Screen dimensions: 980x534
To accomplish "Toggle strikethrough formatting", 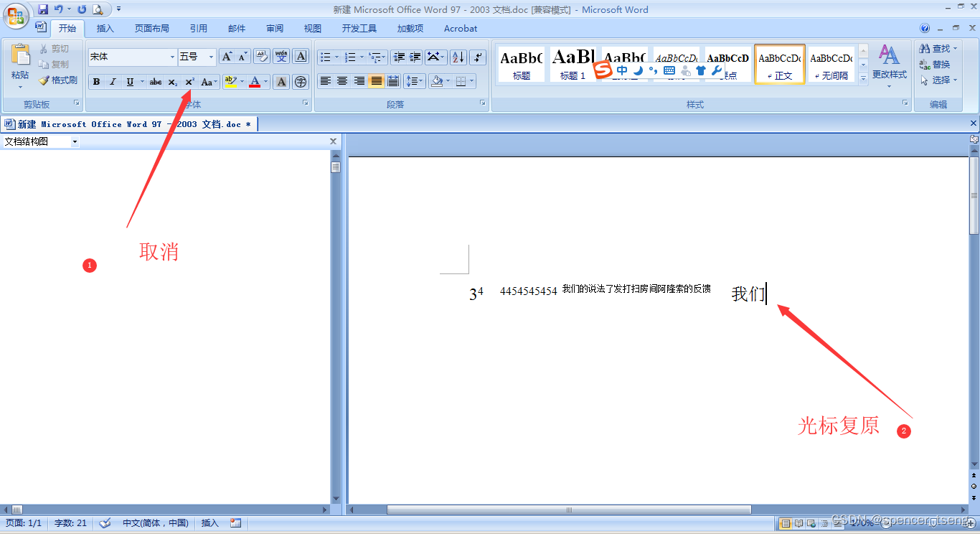I will pyautogui.click(x=156, y=82).
